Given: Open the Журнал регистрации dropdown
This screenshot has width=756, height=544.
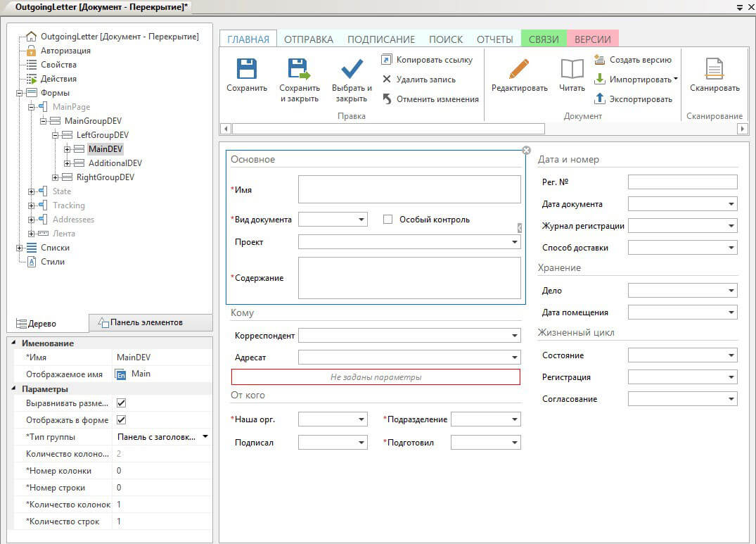Looking at the screenshot, I should 731,226.
